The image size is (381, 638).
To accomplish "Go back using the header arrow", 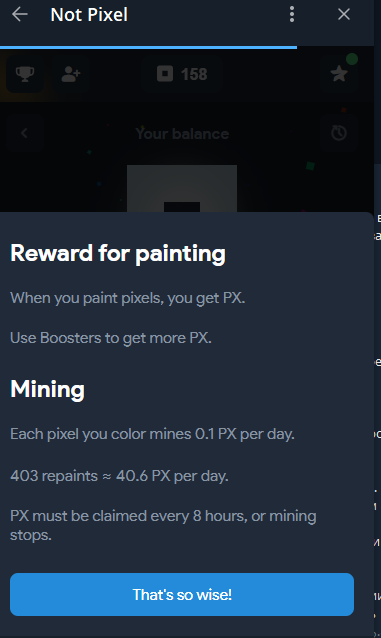I will coord(20,15).
